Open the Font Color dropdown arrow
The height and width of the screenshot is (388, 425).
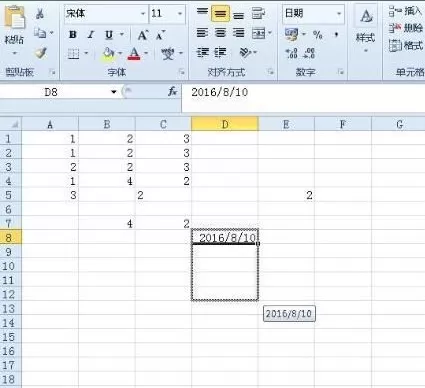[x=146, y=53]
